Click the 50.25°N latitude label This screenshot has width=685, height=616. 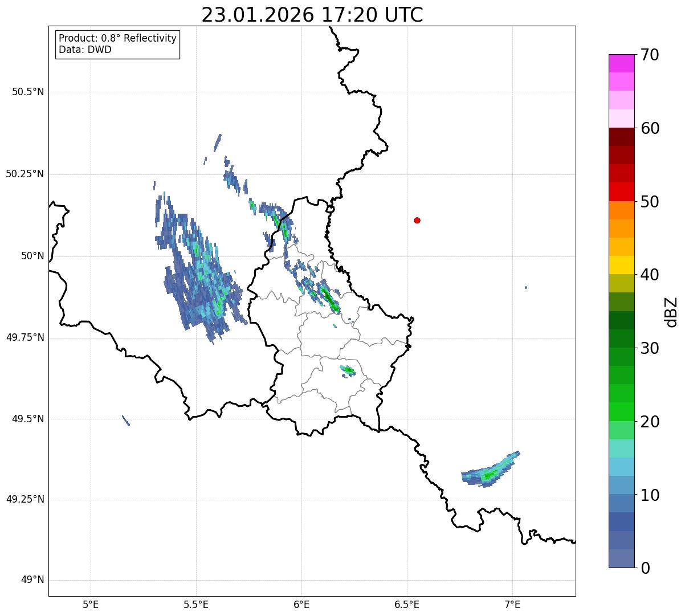click(25, 174)
